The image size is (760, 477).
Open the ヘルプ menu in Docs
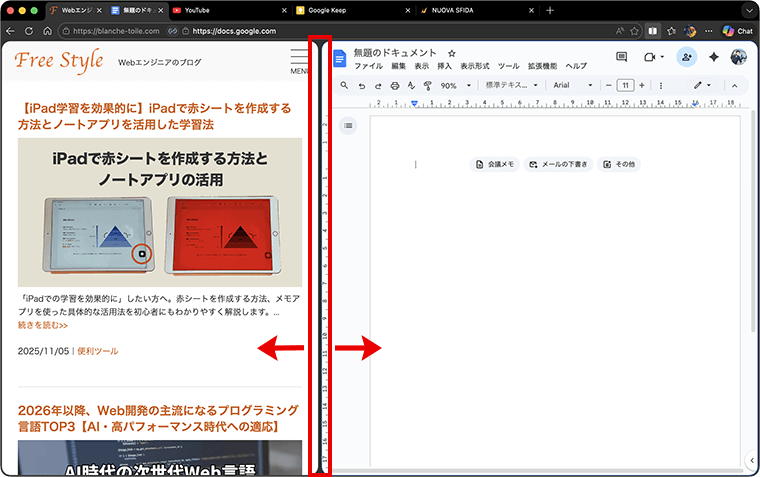[576, 66]
